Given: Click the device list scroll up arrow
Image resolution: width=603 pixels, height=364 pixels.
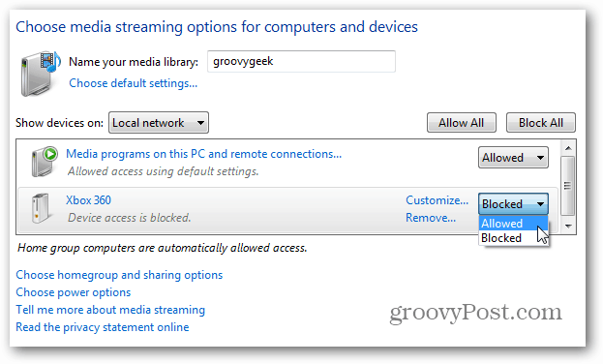Looking at the screenshot, I should click(568, 148).
